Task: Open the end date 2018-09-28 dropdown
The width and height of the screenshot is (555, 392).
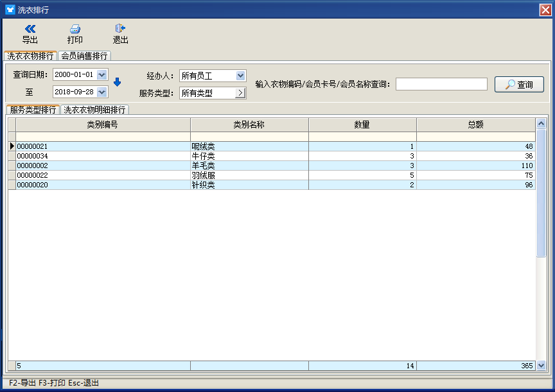Action: click(x=102, y=92)
